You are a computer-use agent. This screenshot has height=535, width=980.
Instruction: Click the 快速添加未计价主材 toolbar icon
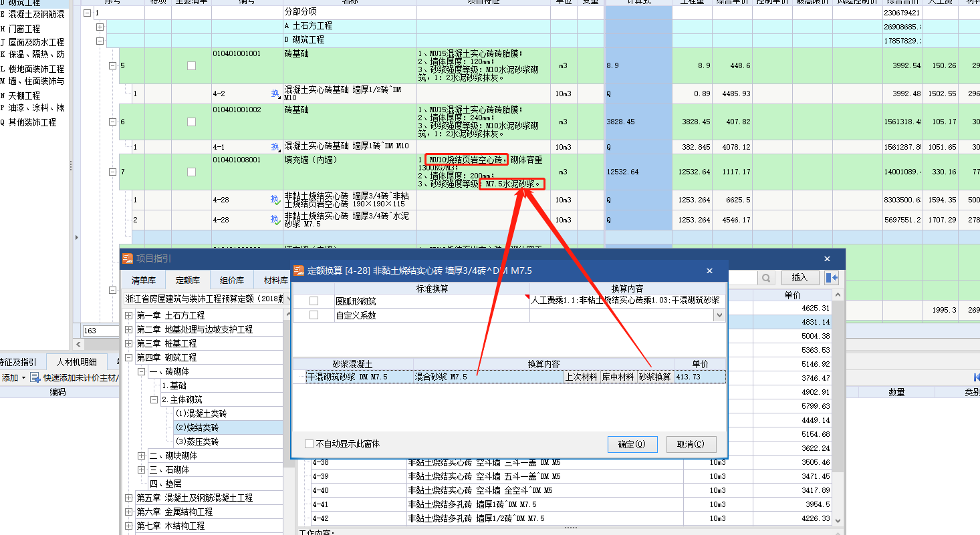35,378
